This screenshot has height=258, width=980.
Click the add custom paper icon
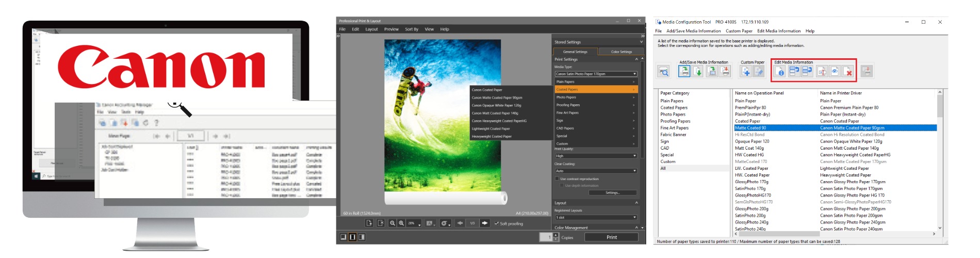tap(746, 72)
